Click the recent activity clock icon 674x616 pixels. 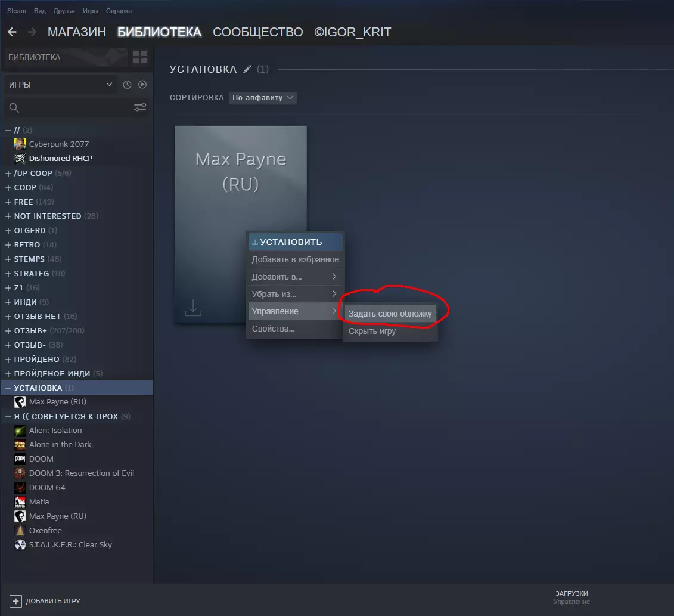pyautogui.click(x=127, y=85)
